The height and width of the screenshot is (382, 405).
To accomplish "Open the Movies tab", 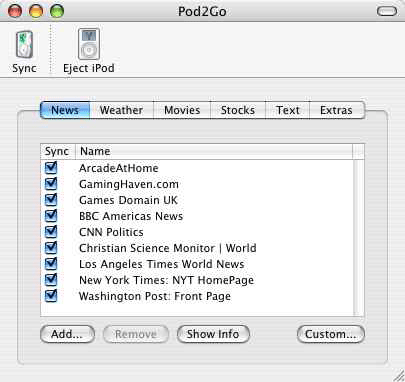I will tap(182, 110).
